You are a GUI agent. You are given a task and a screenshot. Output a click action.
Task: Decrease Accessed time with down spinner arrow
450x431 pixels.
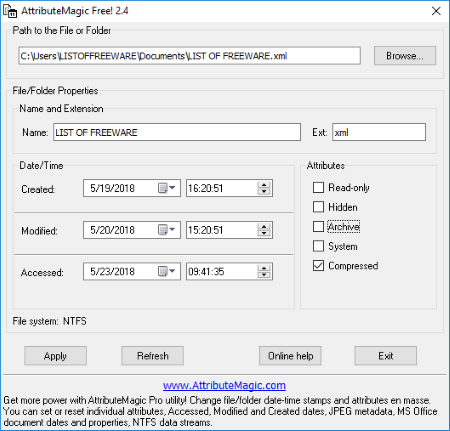[x=264, y=275]
